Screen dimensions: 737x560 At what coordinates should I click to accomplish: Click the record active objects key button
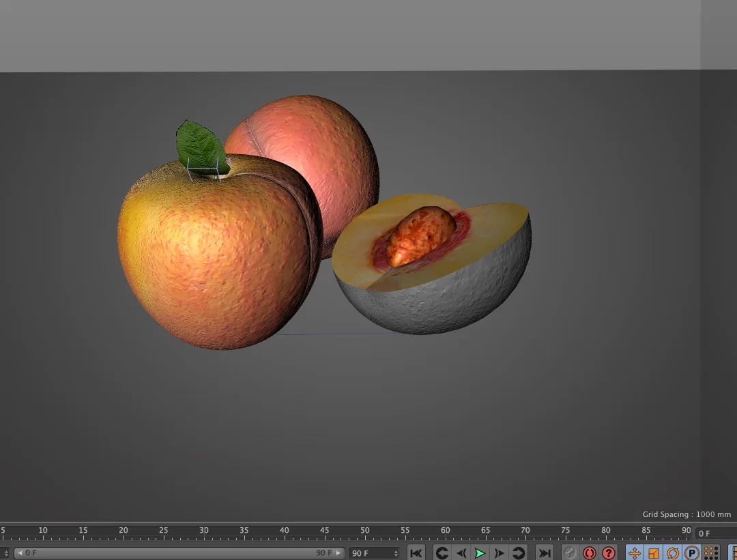click(570, 553)
